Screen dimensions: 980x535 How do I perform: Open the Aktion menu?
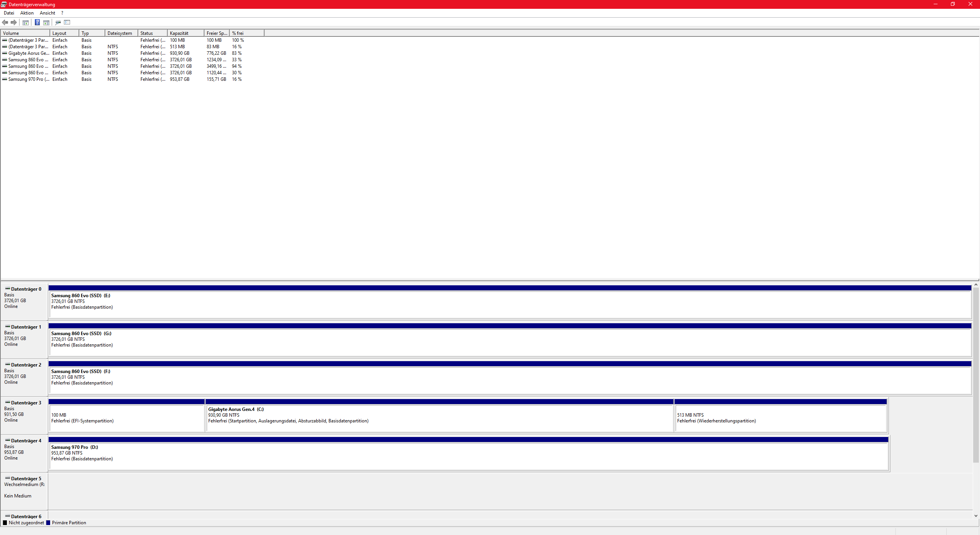27,13
